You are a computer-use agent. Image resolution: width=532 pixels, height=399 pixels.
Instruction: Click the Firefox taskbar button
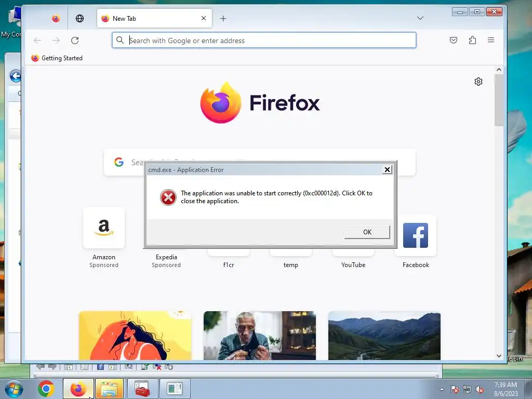pyautogui.click(x=78, y=389)
